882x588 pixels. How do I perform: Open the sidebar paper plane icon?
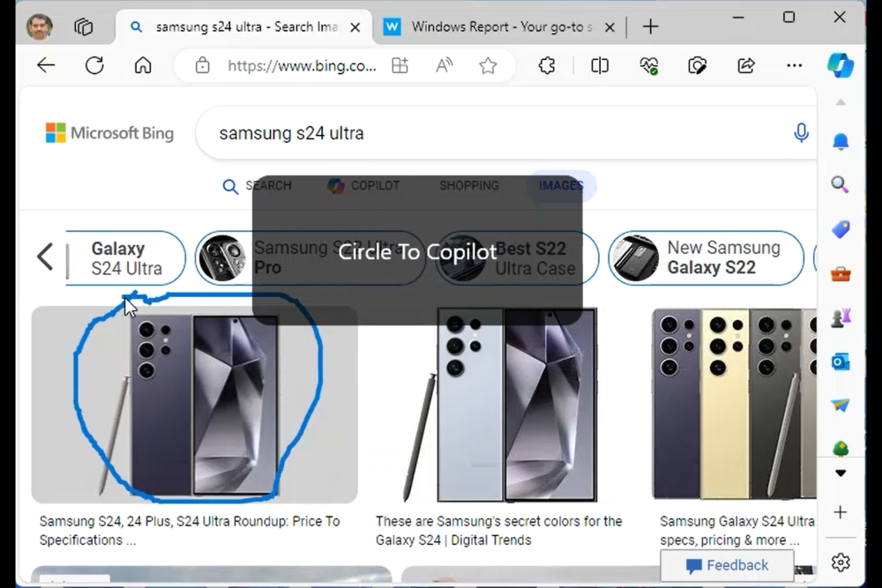tap(841, 405)
